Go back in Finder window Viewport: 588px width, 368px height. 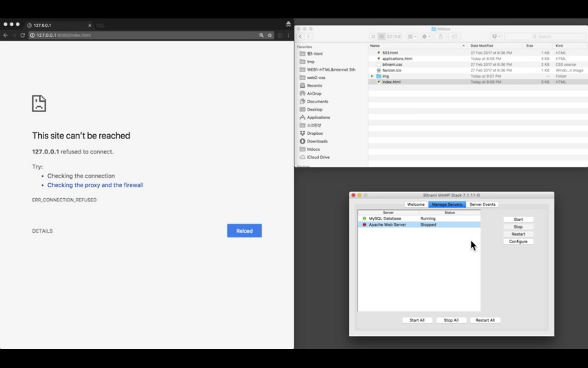pos(300,36)
